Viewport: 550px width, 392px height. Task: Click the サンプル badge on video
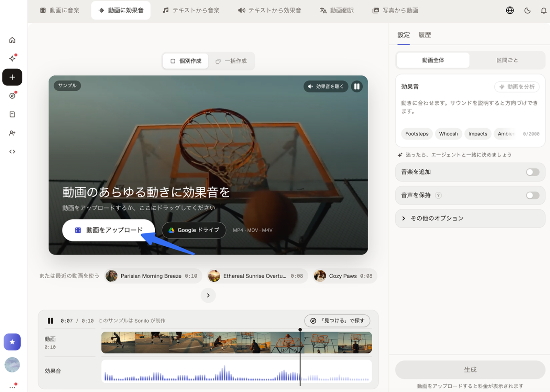[x=67, y=86]
